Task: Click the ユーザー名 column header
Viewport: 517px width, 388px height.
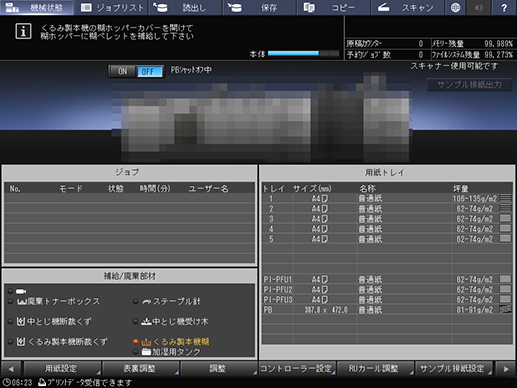Action: click(209, 189)
